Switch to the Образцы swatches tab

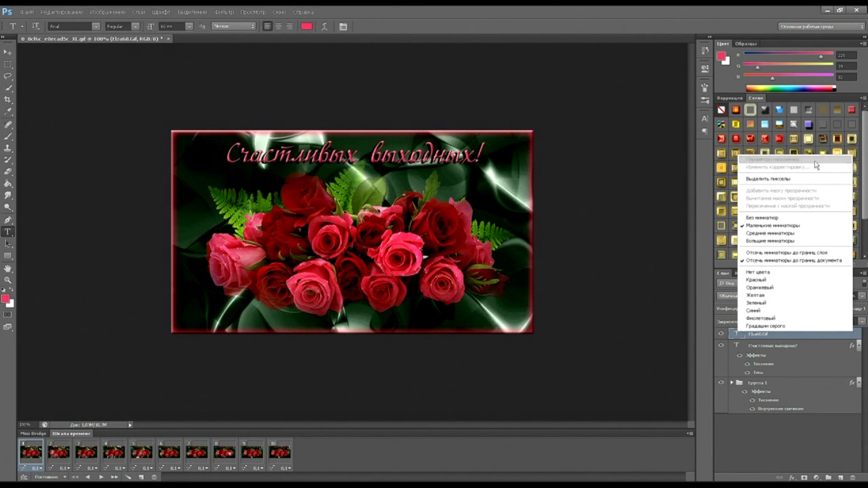click(746, 44)
